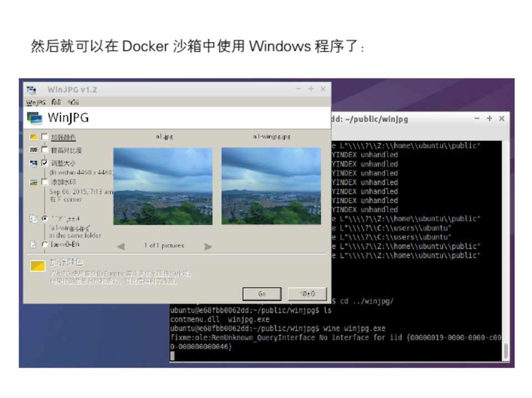Click the button right of Go
This screenshot has width=532, height=398.
click(x=307, y=293)
